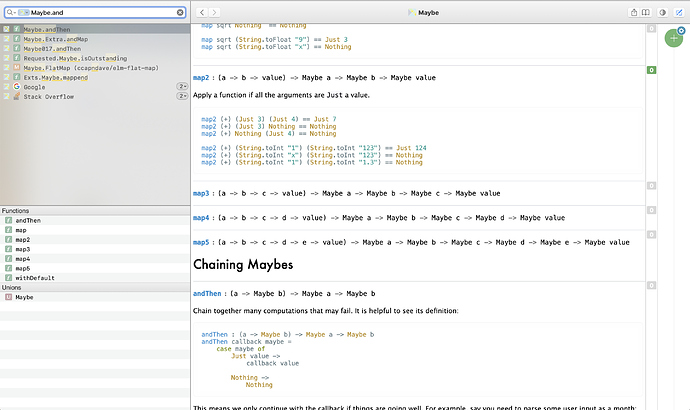Open the green annotation counter beside map2

point(651,70)
